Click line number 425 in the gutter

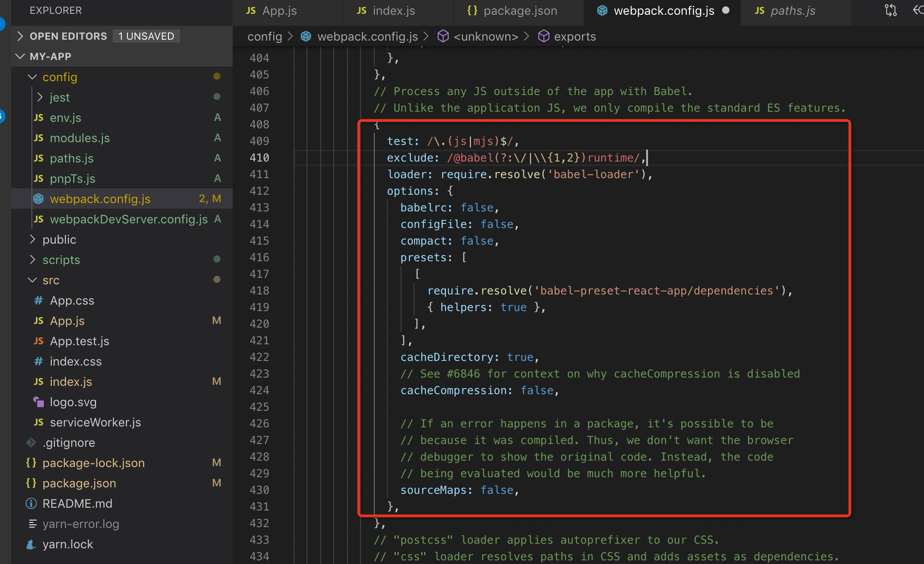pyautogui.click(x=259, y=407)
